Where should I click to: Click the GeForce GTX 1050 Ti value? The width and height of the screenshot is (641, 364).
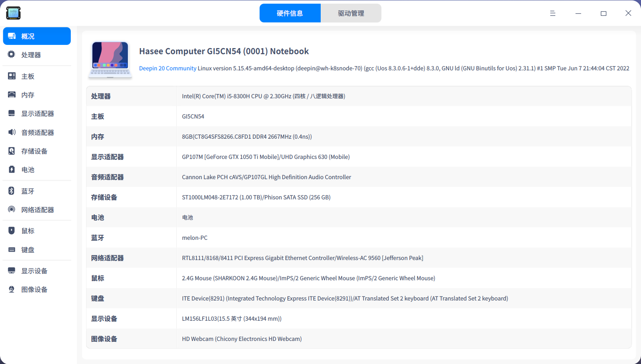coord(266,157)
